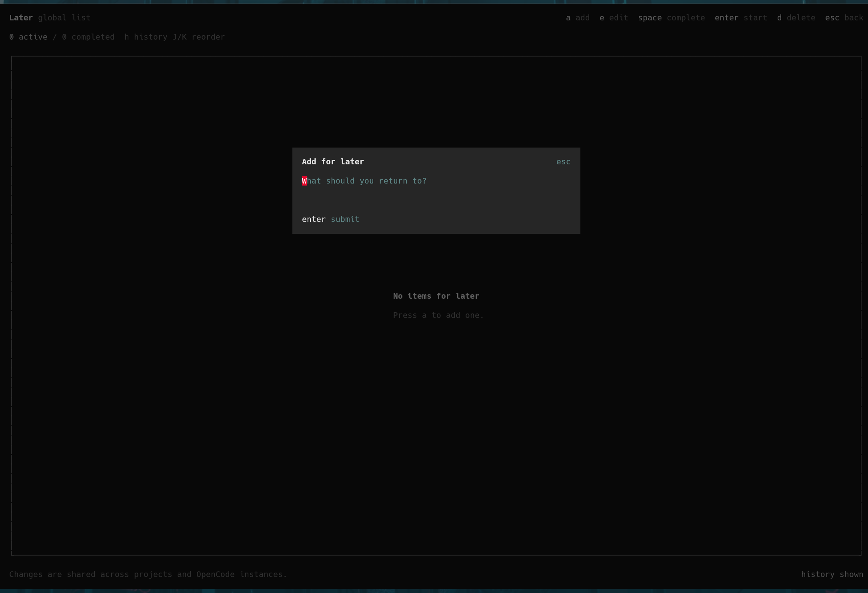Focus the 'What should you return to?' input
Viewport: 868px width, 593px height.
pos(436,181)
